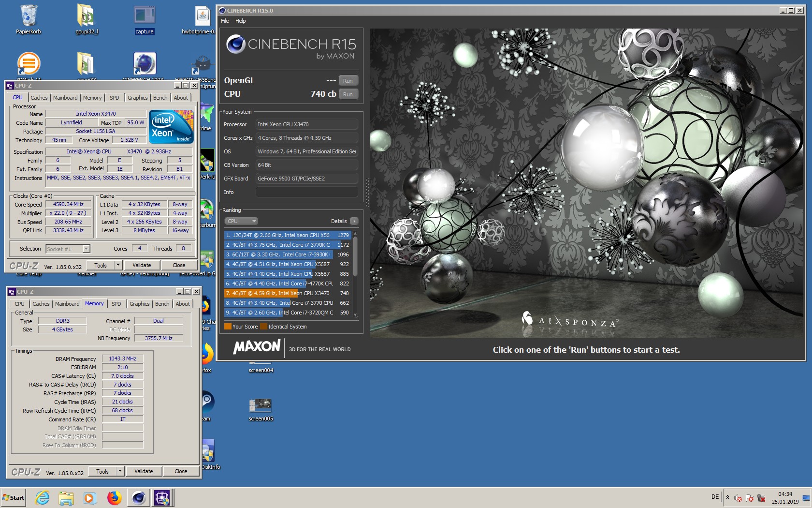Select ranking entry Core i7-3930K 1096
The width and height of the screenshot is (812, 508).
coord(288,254)
